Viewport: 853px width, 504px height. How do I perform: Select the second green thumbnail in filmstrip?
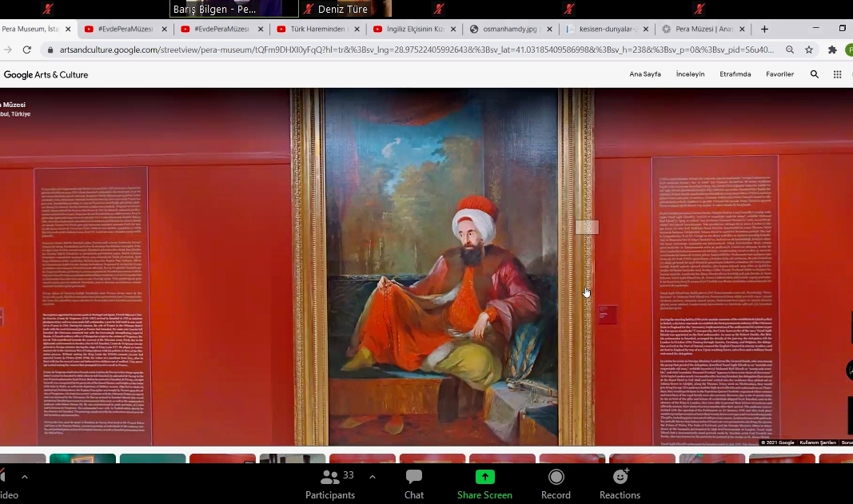tap(153, 458)
